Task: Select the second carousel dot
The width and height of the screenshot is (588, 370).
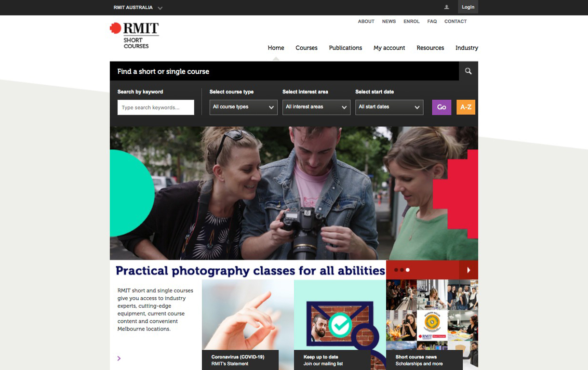Action: 402,270
